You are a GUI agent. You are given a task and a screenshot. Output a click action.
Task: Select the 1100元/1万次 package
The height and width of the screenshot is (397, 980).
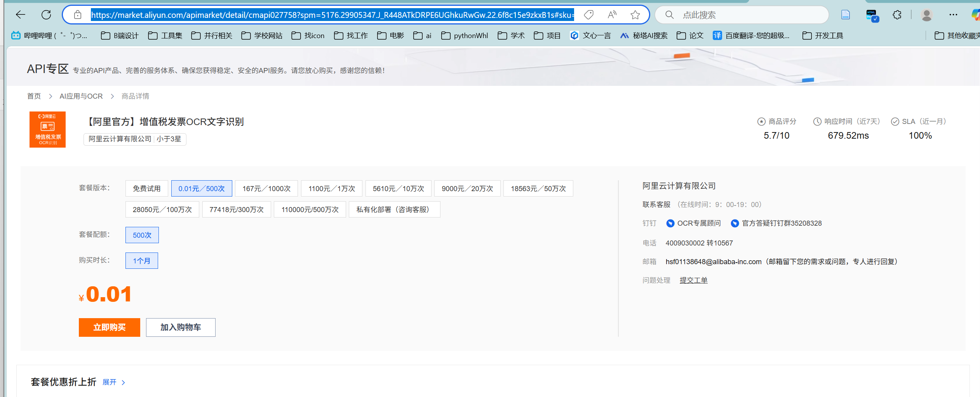point(332,188)
